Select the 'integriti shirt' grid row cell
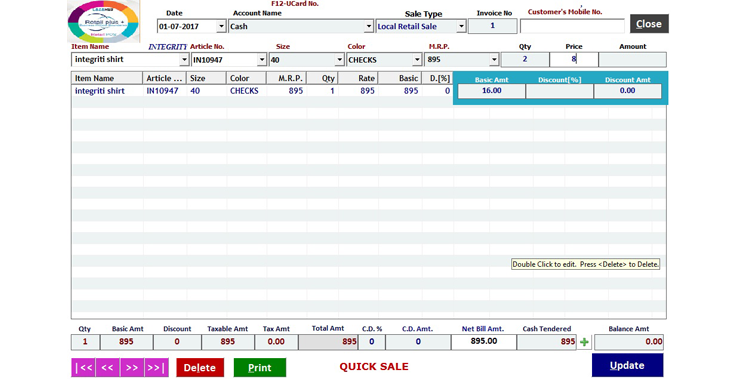This screenshot has width=746, height=379. (x=108, y=91)
